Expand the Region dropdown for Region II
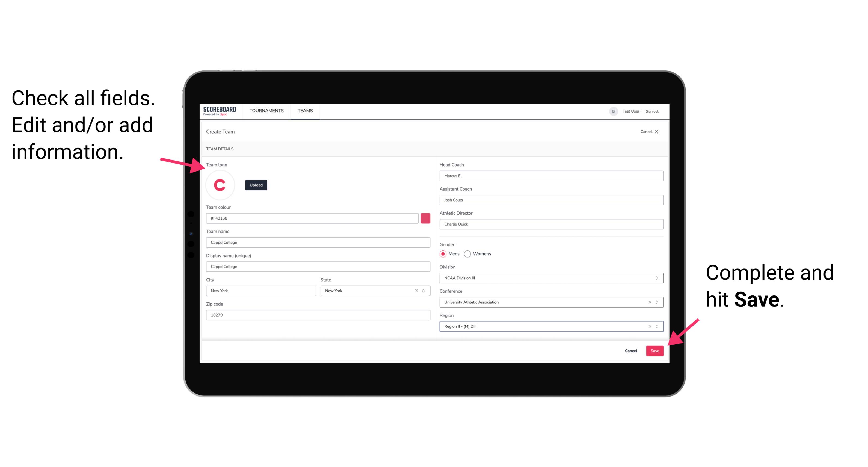The height and width of the screenshot is (467, 868). [x=657, y=327]
